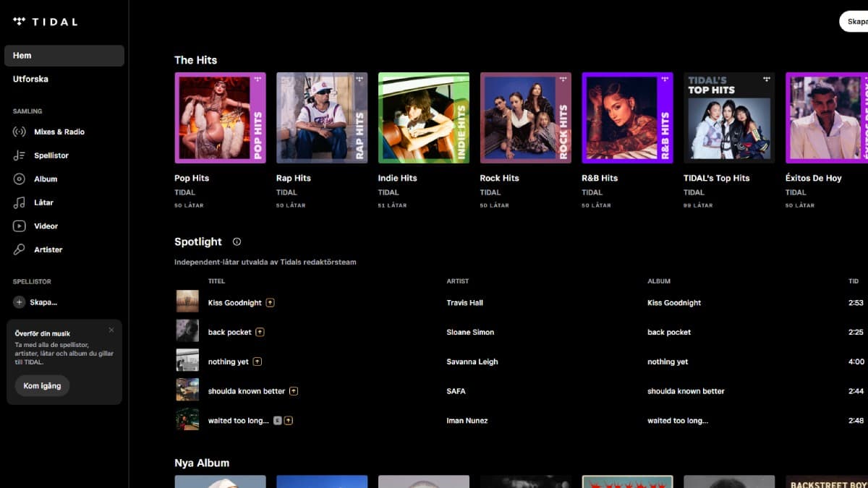The image size is (868, 488).
Task: Dismiss the Överför din musik banner
Action: tap(111, 330)
